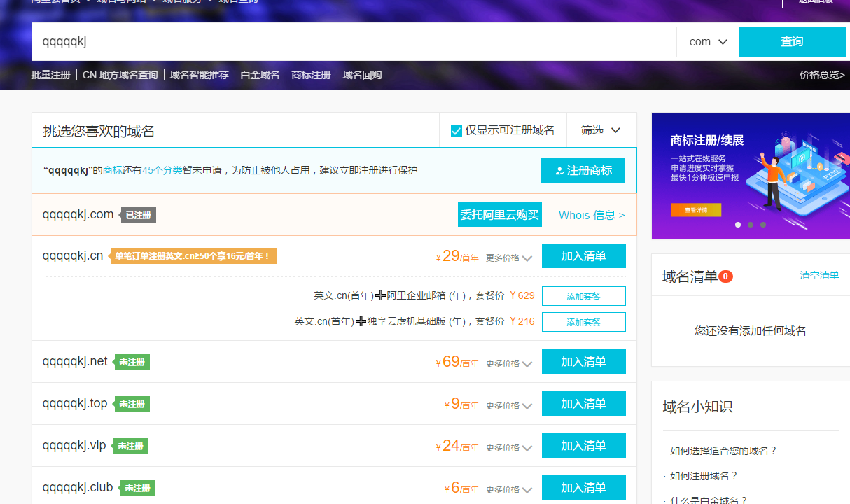Click qqqqqkj.vip domain name text
Screen dimensions: 850x504
(74, 445)
